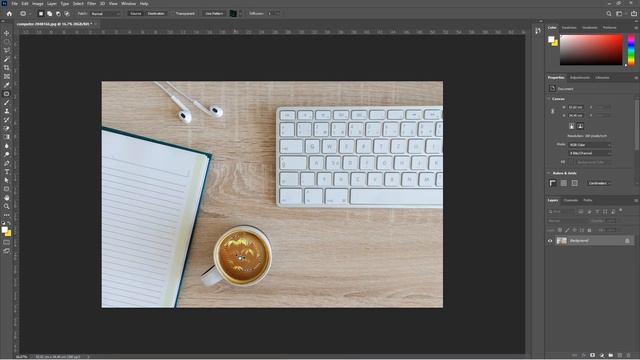
Task: Open the Image menu
Action: (x=38, y=4)
